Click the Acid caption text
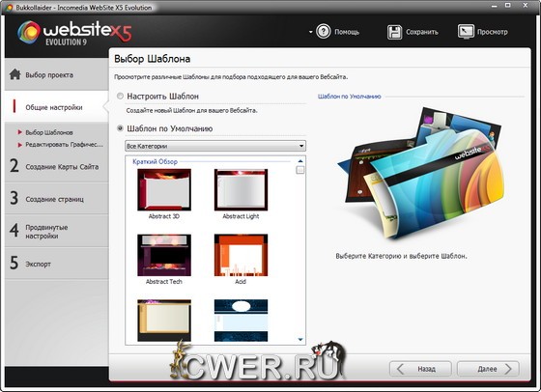Image resolution: width=541 pixels, height=392 pixels. 241,281
